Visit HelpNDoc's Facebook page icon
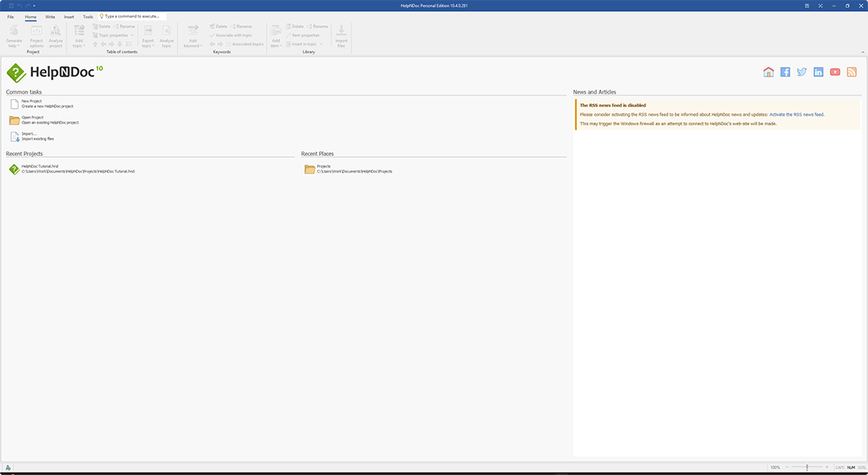 tap(784, 71)
